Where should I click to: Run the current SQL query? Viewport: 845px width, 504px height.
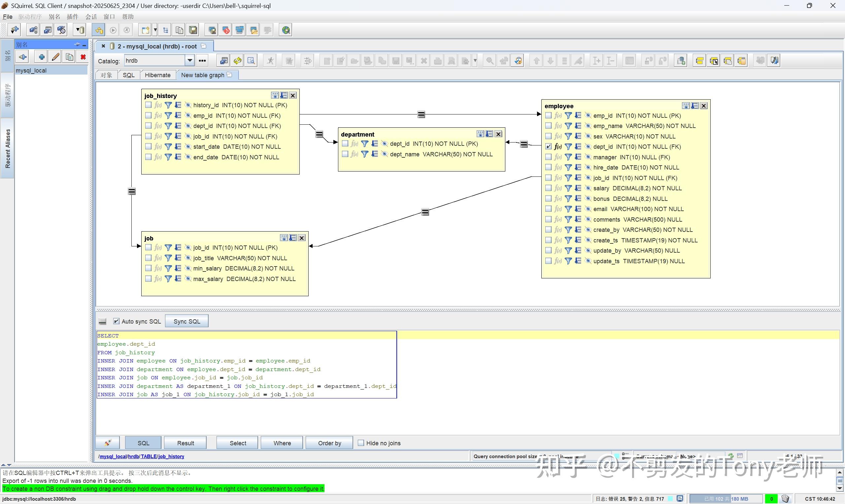pyautogui.click(x=113, y=30)
